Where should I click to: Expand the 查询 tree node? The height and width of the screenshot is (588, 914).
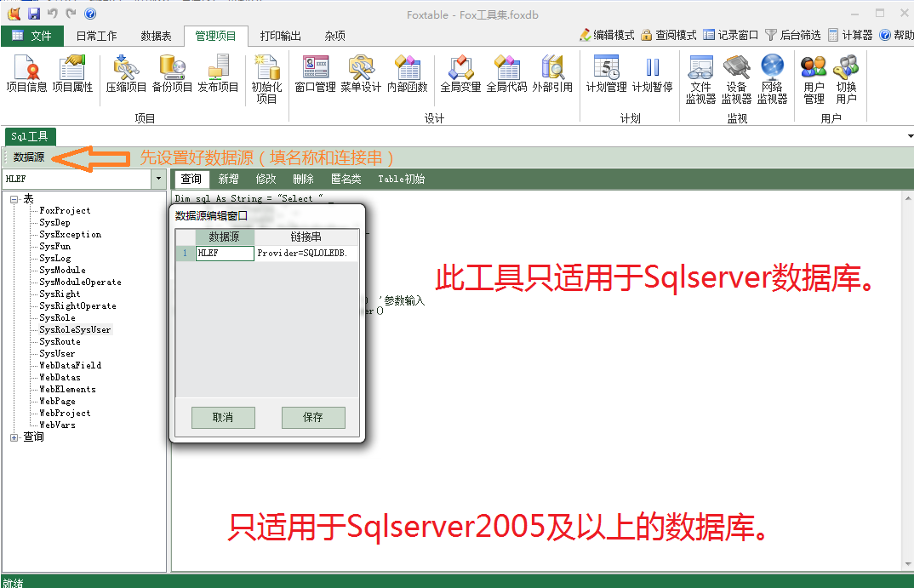[x=14, y=437]
